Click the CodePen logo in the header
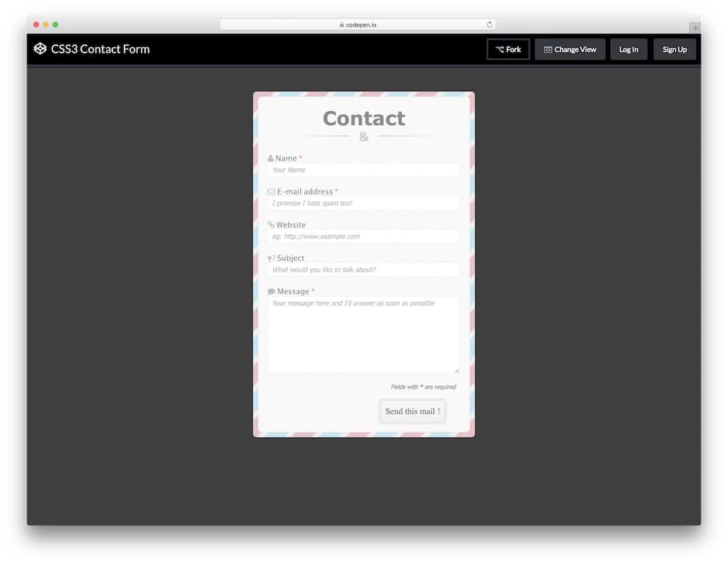The width and height of the screenshot is (728, 564). [40, 48]
